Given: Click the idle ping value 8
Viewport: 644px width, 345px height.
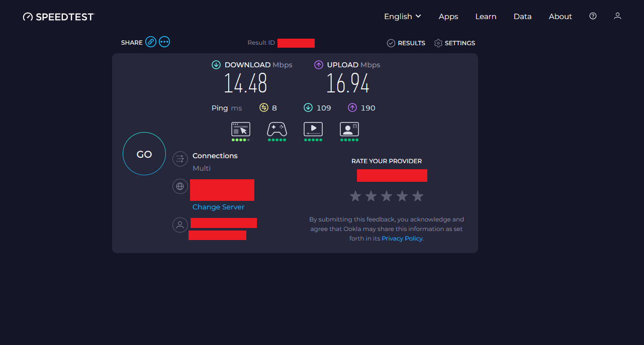Looking at the screenshot, I should coord(274,108).
